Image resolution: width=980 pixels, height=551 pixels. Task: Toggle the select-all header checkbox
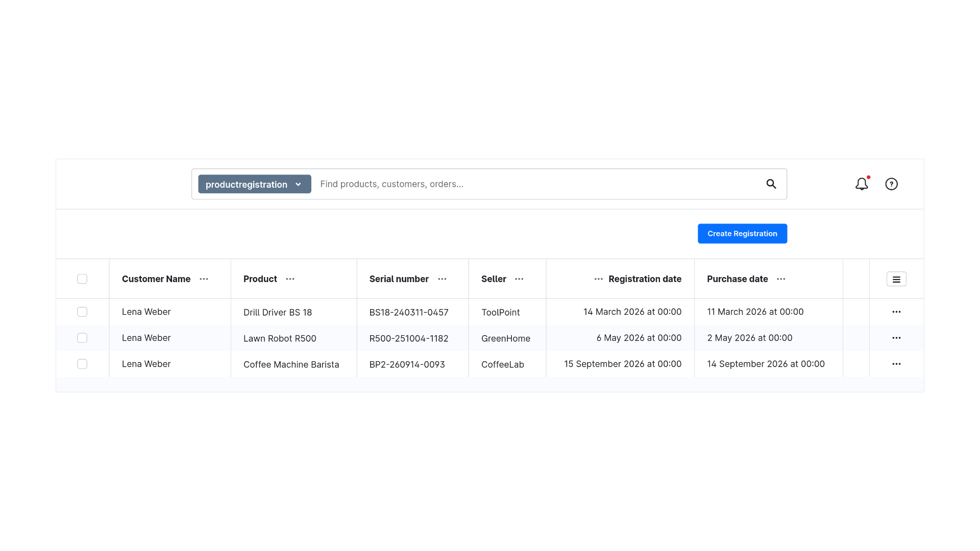[82, 279]
